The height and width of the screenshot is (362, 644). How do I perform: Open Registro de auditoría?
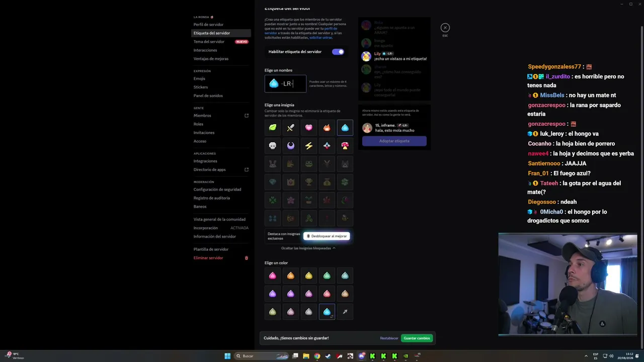221,198
